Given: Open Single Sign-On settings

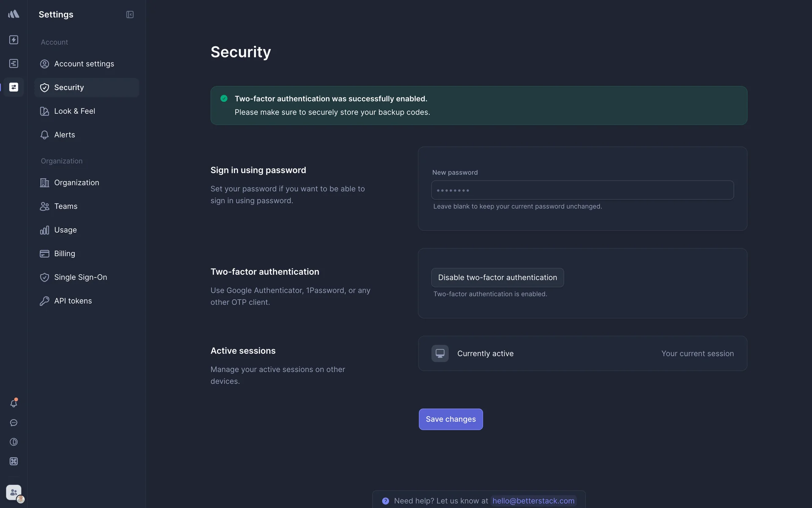Looking at the screenshot, I should pos(80,277).
